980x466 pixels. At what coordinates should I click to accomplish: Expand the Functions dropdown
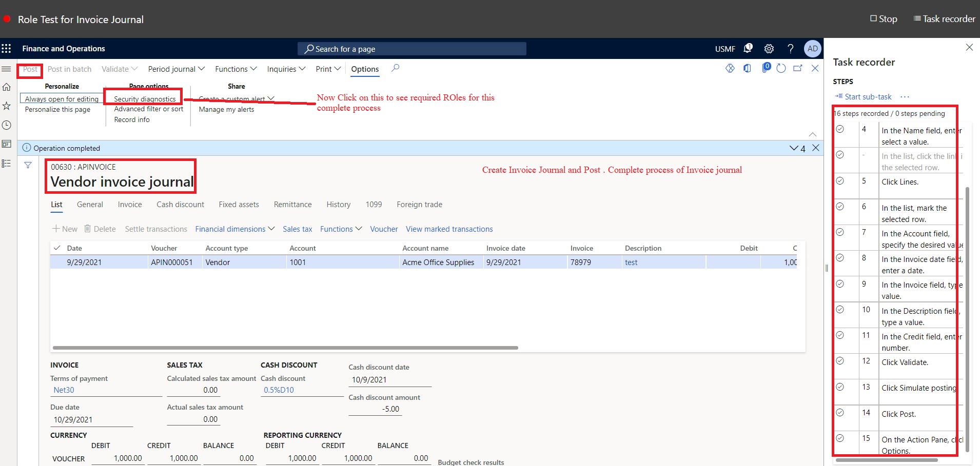[x=235, y=69]
